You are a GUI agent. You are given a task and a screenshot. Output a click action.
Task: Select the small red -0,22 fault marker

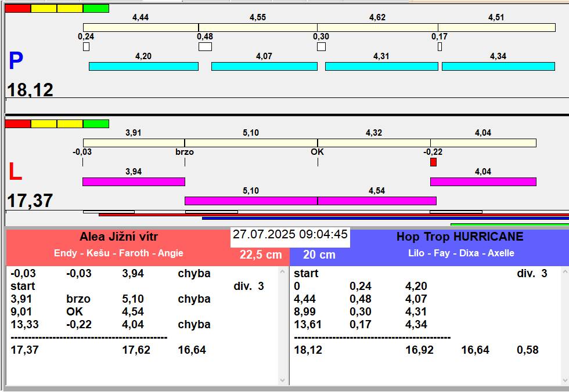click(x=433, y=162)
